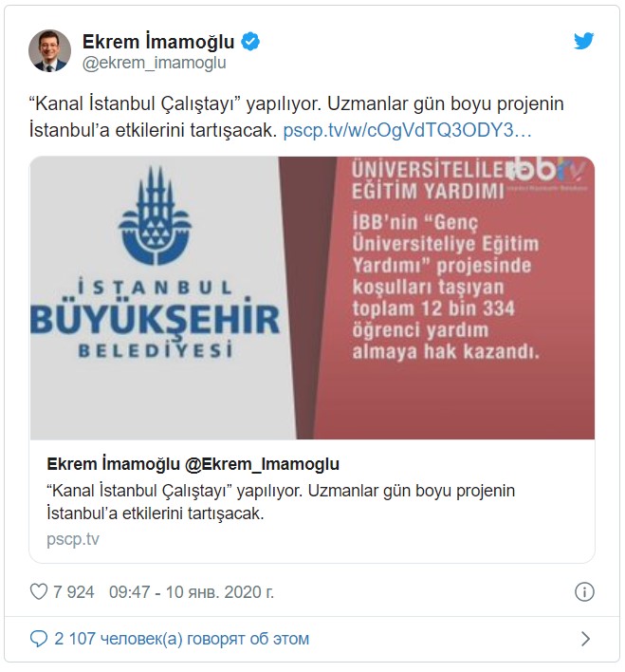This screenshot has height=672, width=625.
Task: Open Ekrem İmamoğlu's profile avatar
Action: point(49,50)
